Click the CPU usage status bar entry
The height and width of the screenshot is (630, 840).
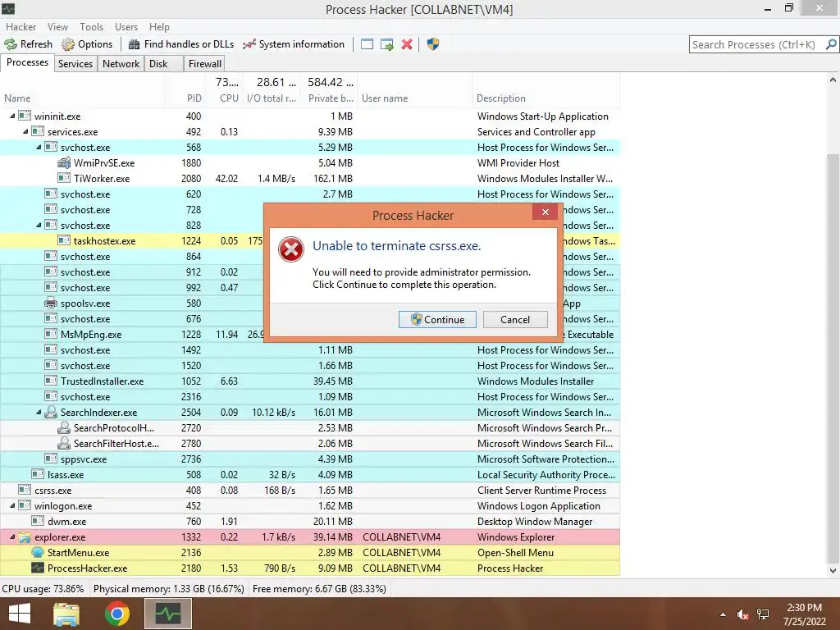pyautogui.click(x=43, y=589)
